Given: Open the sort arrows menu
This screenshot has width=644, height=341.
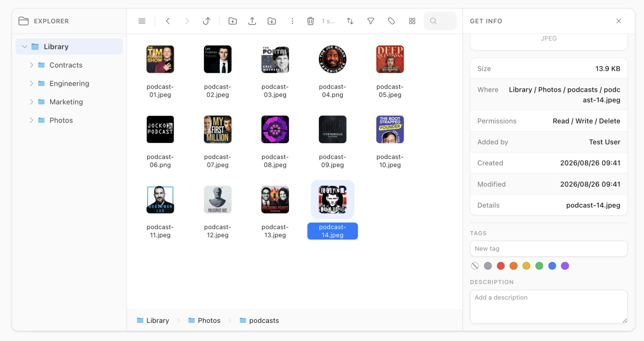Looking at the screenshot, I should (350, 21).
